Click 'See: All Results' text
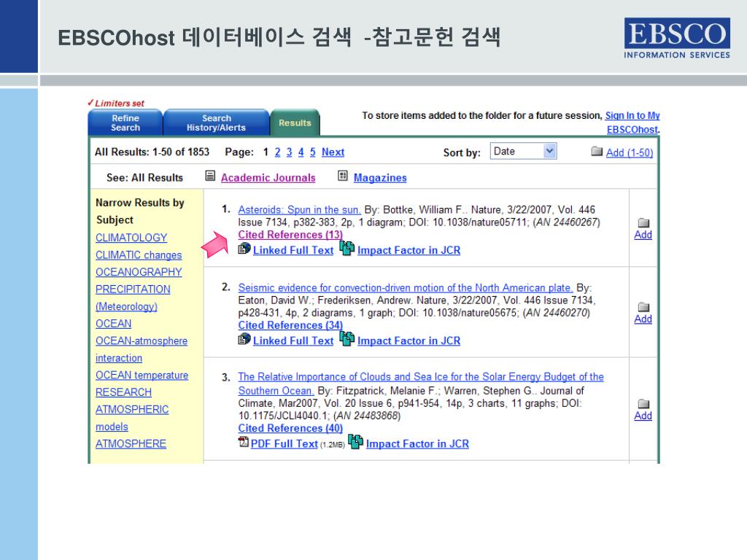This screenshot has height=560, width=747. (145, 178)
